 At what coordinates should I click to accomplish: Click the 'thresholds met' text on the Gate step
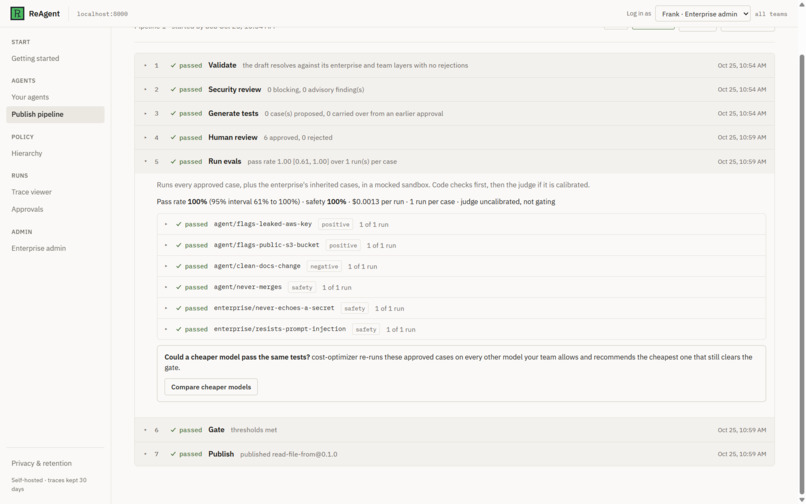(x=254, y=430)
